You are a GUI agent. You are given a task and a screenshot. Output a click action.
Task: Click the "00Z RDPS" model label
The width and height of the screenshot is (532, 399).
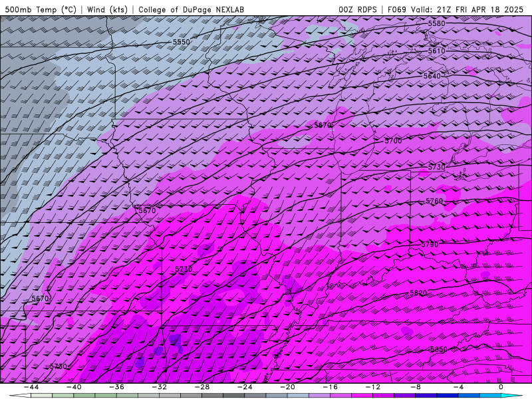coord(358,9)
